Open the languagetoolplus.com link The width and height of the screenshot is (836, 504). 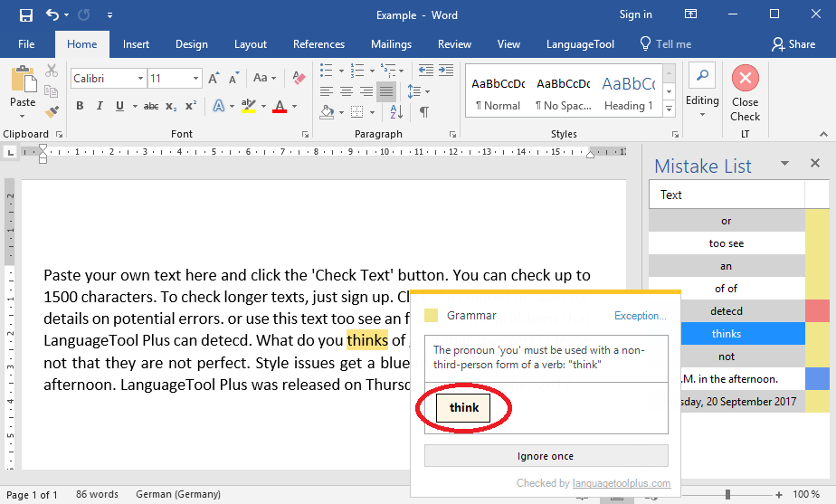point(622,483)
